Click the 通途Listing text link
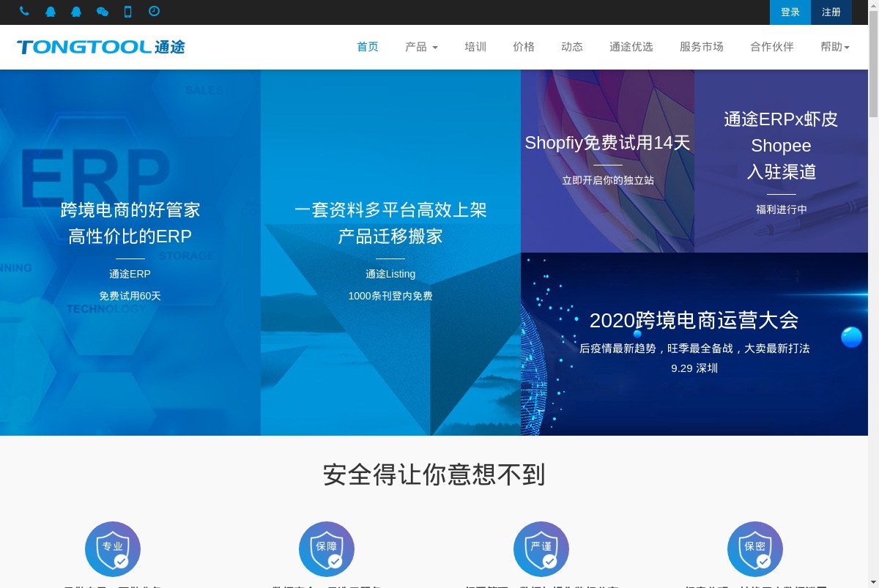879x588 pixels. 390,274
